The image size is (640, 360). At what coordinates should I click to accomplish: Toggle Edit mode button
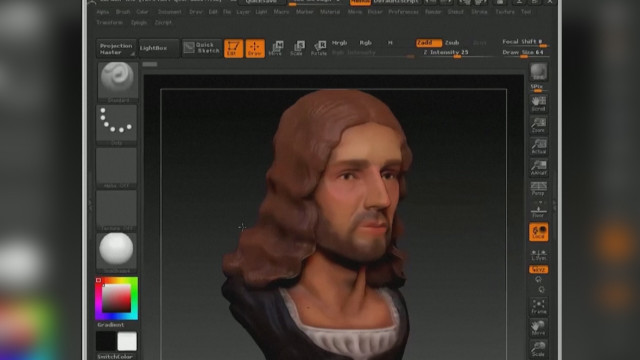click(233, 48)
